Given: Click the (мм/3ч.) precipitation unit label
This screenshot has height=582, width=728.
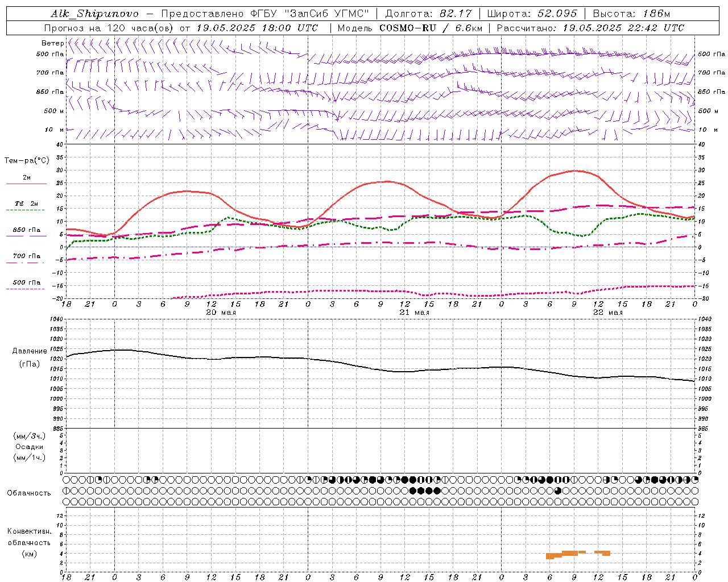Looking at the screenshot, I should point(29,436).
